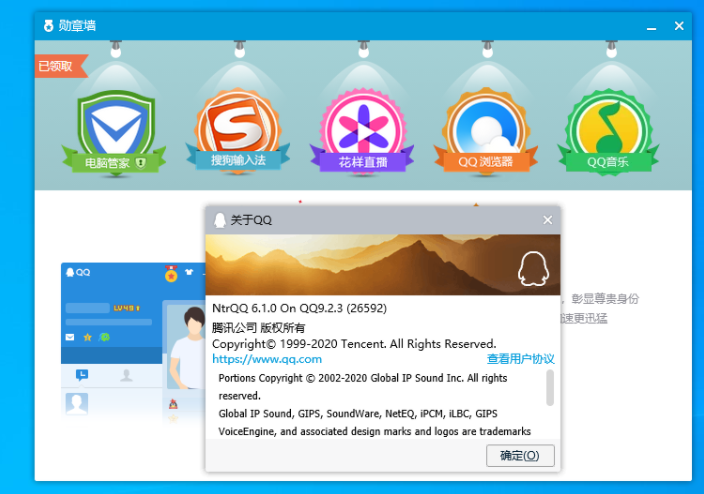Click the mail envelope icon in preview
The height and width of the screenshot is (494, 704).
tap(70, 338)
